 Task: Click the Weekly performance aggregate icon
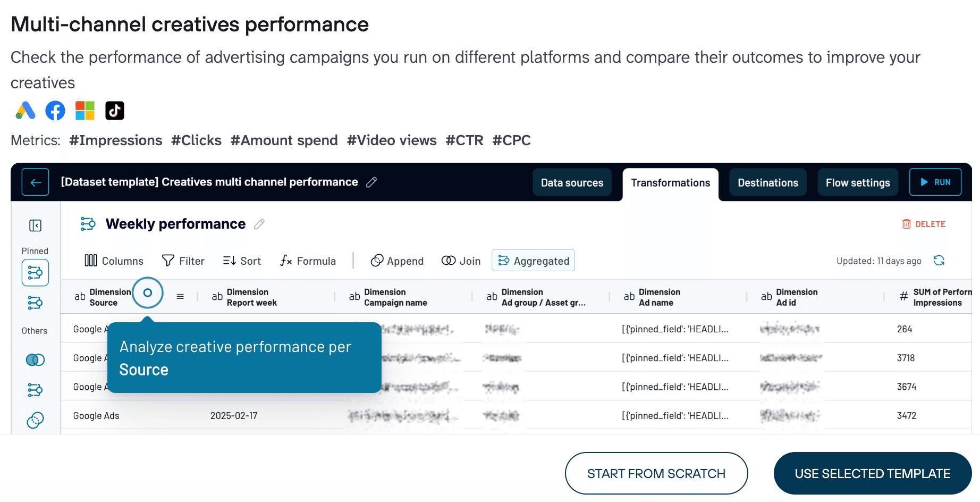coord(88,224)
